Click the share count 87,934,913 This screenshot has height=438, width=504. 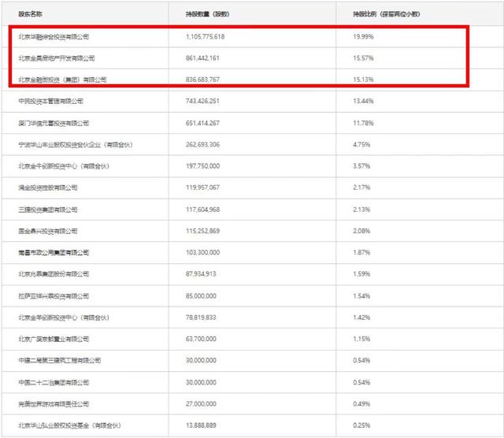coord(201,274)
